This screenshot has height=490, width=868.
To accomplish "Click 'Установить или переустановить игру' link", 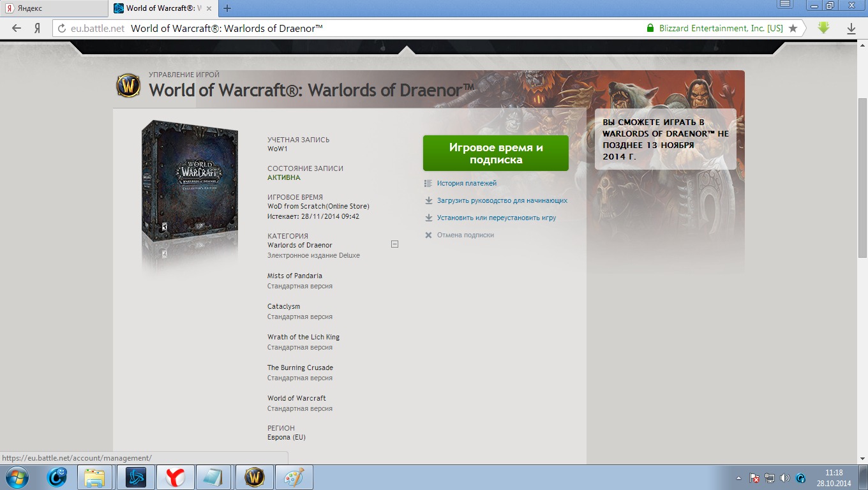I will (x=497, y=218).
